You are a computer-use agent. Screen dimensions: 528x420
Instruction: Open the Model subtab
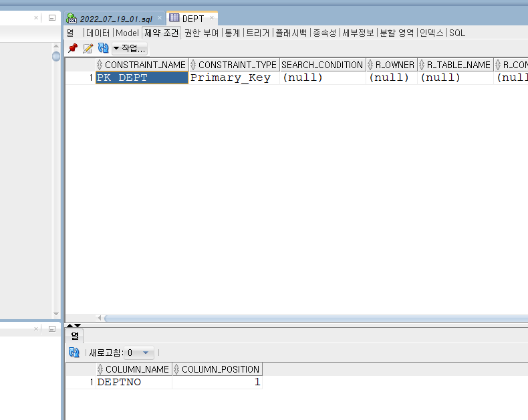[x=127, y=33]
